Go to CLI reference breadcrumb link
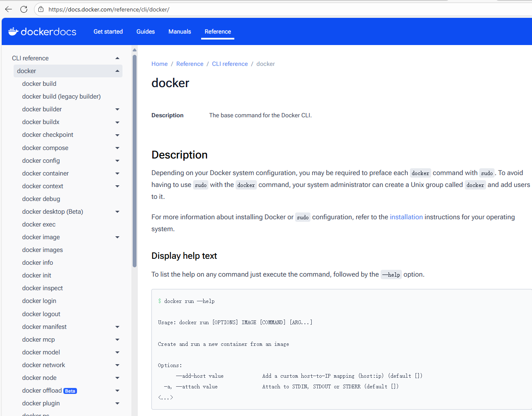The width and height of the screenshot is (532, 416). click(230, 64)
